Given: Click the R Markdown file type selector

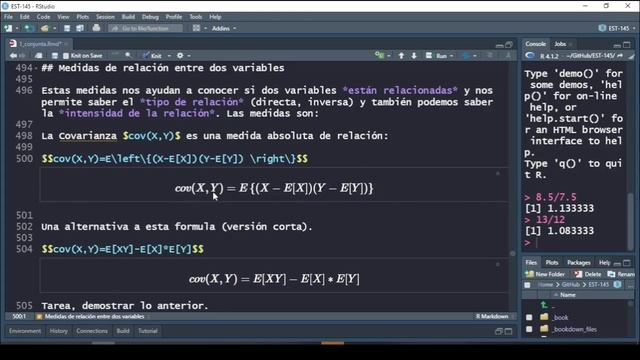Looking at the screenshot, I should (x=493, y=316).
